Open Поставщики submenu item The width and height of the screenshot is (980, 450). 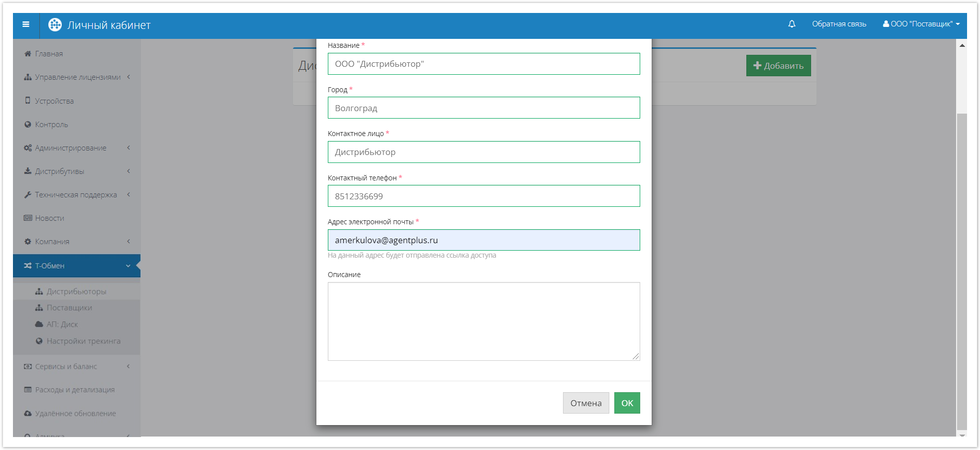(69, 308)
